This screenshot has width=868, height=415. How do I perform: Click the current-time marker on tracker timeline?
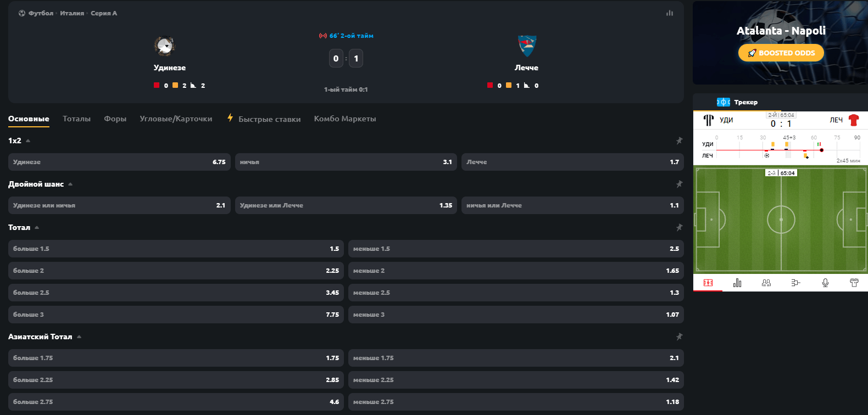[x=821, y=150]
